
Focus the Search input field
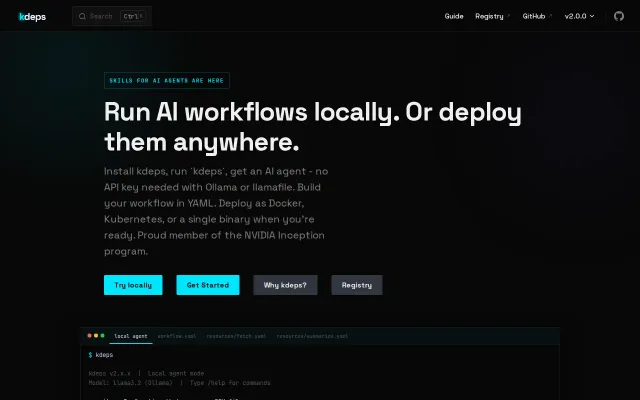click(x=112, y=16)
